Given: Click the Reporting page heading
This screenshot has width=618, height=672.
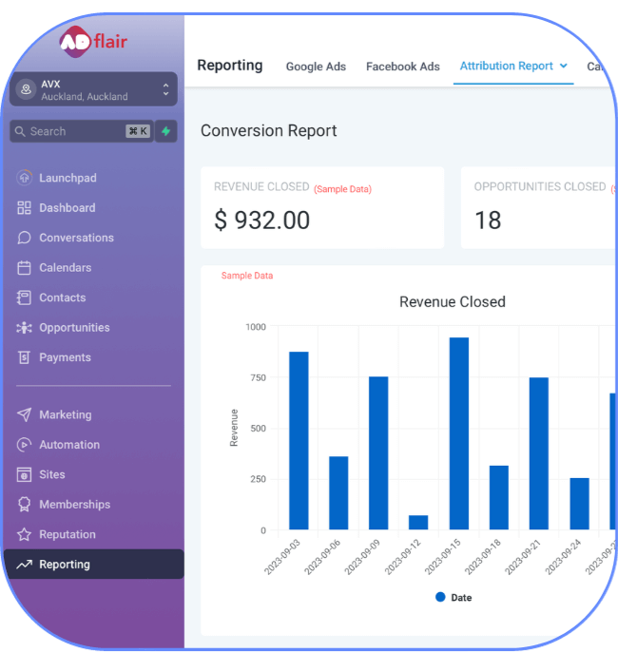Looking at the screenshot, I should [x=230, y=66].
